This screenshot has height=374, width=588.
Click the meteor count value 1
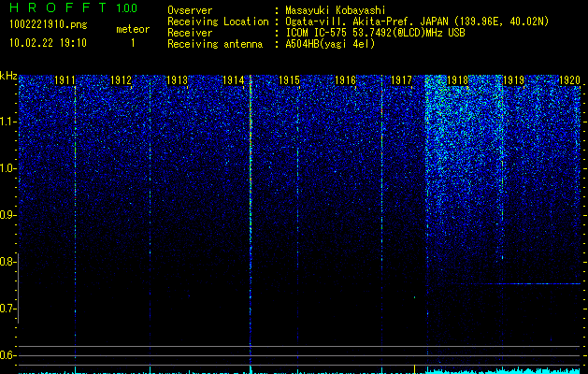[x=133, y=43]
